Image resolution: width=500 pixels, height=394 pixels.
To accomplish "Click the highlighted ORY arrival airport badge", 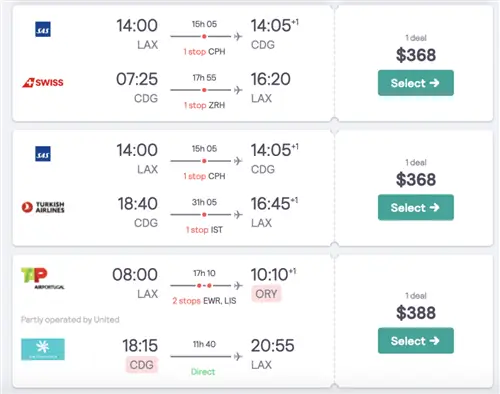I will click(266, 294).
